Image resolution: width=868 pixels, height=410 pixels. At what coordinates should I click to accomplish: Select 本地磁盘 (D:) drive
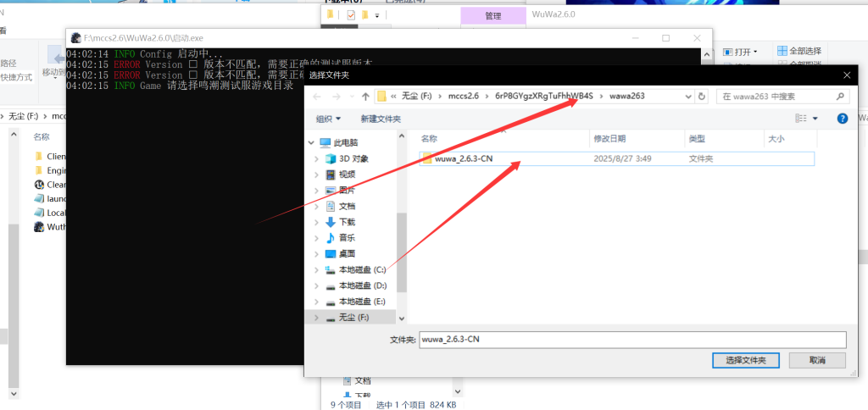pos(363,286)
